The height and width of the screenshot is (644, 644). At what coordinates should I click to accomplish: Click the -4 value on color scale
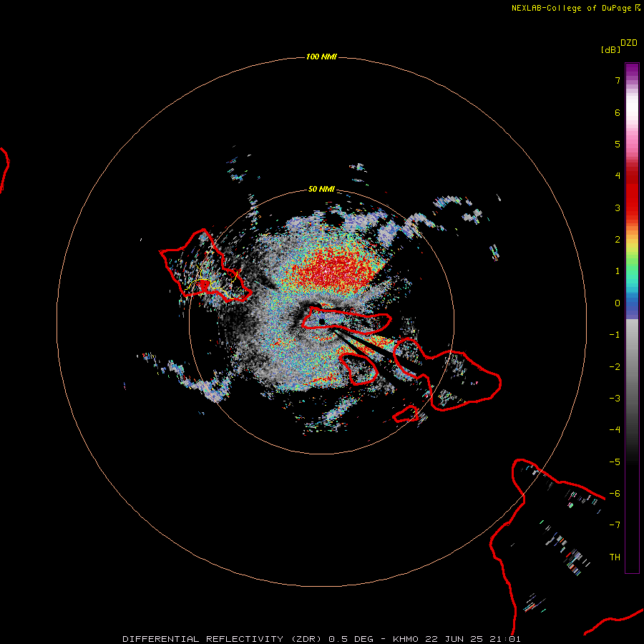pos(615,430)
